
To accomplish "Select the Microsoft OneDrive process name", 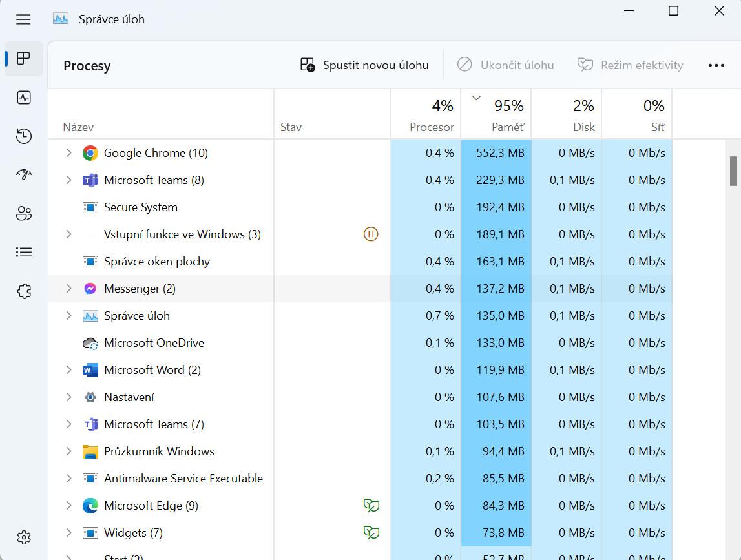I will tap(154, 343).
